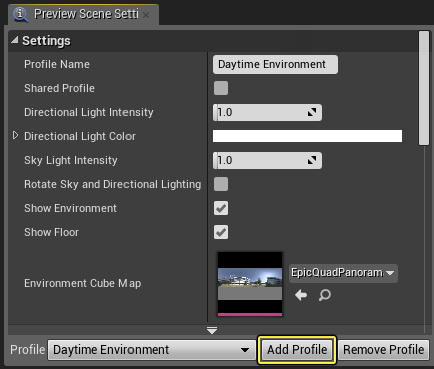Collapse the Settings section
The image size is (434, 369).
pyautogui.click(x=15, y=40)
